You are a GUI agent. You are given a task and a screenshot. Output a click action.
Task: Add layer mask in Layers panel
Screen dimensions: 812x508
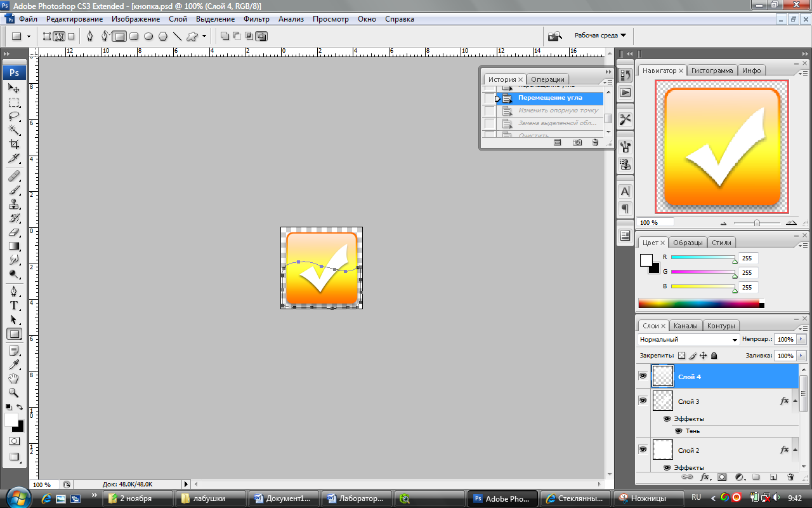[x=722, y=476]
